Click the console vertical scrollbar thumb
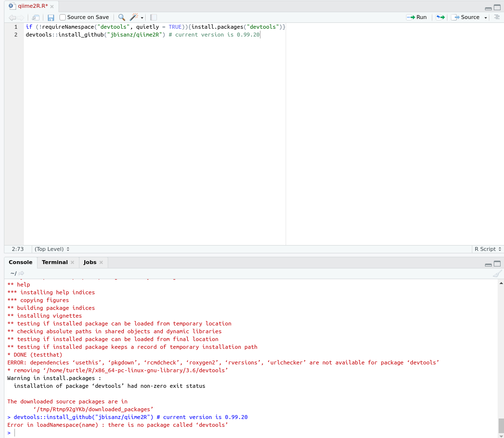This screenshot has height=438, width=504. (501, 425)
